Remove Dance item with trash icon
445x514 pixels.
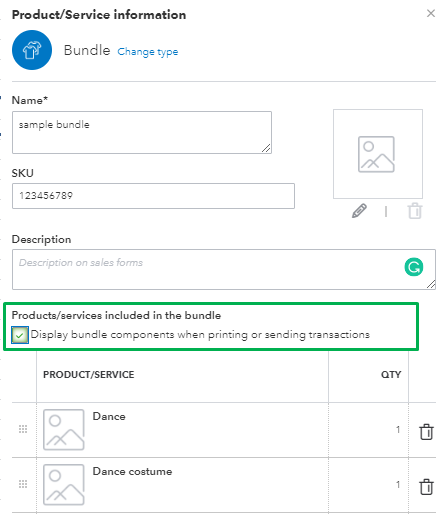(426, 432)
